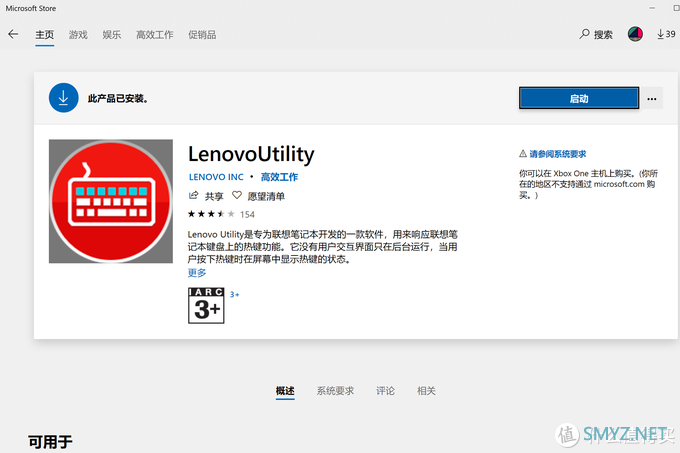Expand the description with 更多
The height and width of the screenshot is (453, 680).
pos(197,273)
